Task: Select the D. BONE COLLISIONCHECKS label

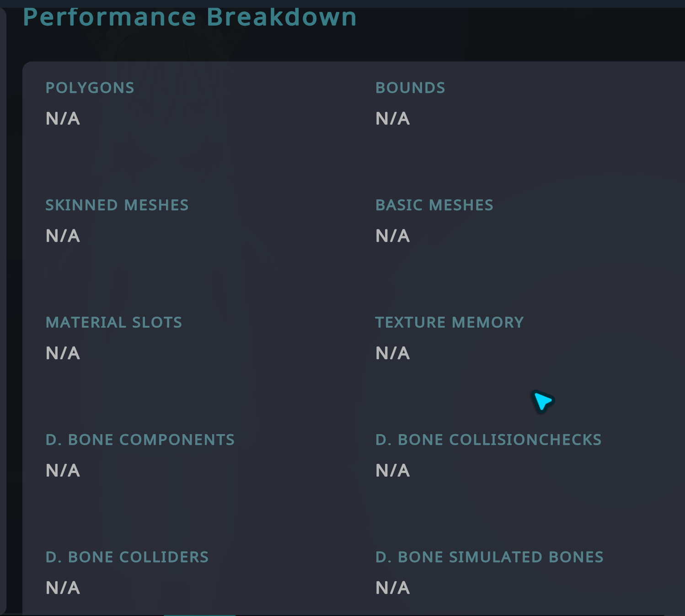Action: point(488,440)
